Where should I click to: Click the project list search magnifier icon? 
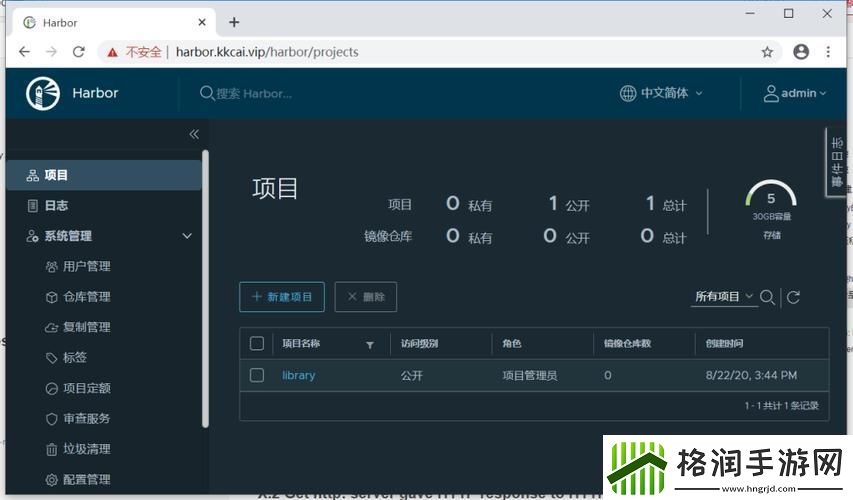tap(767, 297)
